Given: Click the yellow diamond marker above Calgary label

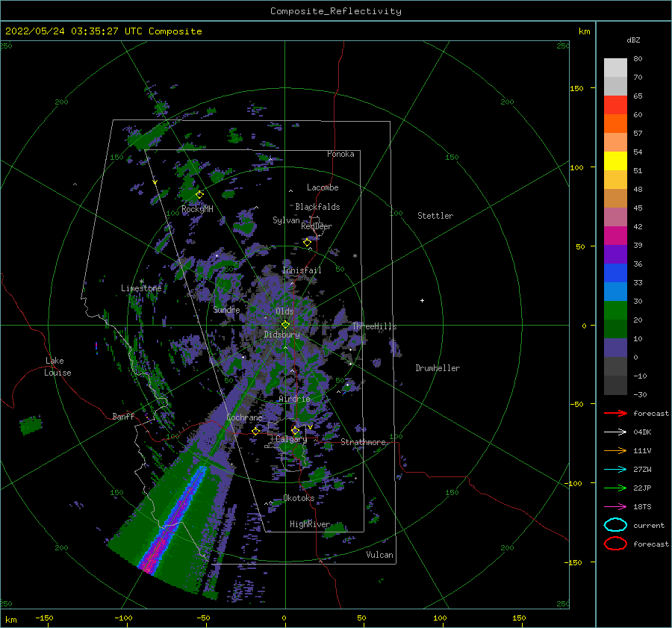Looking at the screenshot, I should pyautogui.click(x=295, y=430).
